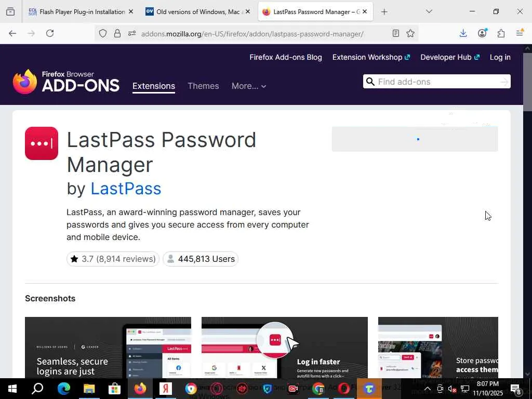532x399 pixels.
Task: Show hidden system tray icons
Action: [x=428, y=389]
